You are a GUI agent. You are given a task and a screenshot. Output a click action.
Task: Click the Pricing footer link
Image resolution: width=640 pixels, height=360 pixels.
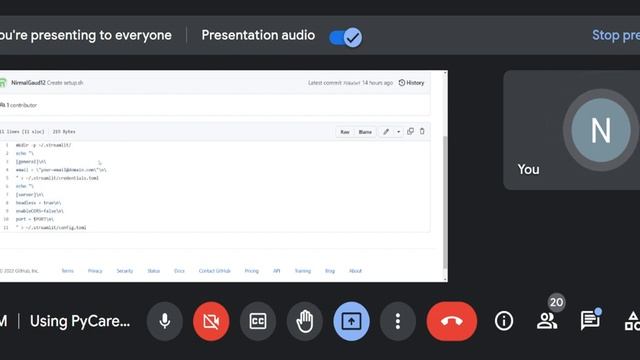251,271
